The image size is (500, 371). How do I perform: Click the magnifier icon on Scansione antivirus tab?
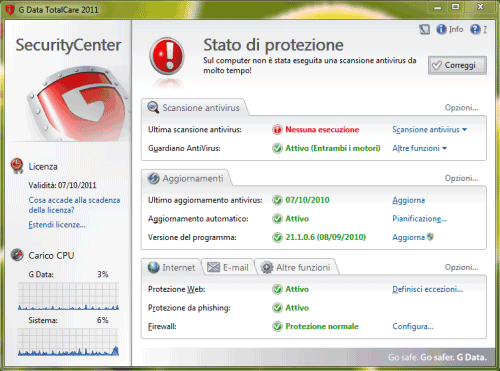click(x=153, y=107)
